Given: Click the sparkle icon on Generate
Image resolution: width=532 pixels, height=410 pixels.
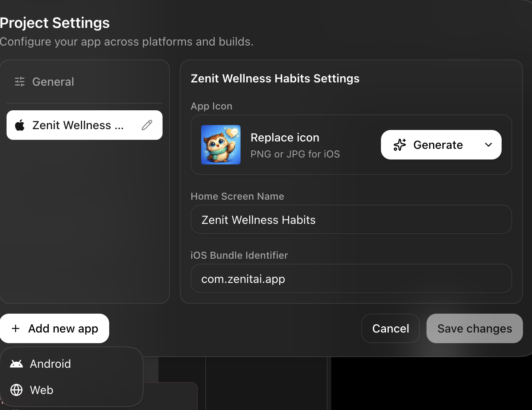Looking at the screenshot, I should click(399, 145).
